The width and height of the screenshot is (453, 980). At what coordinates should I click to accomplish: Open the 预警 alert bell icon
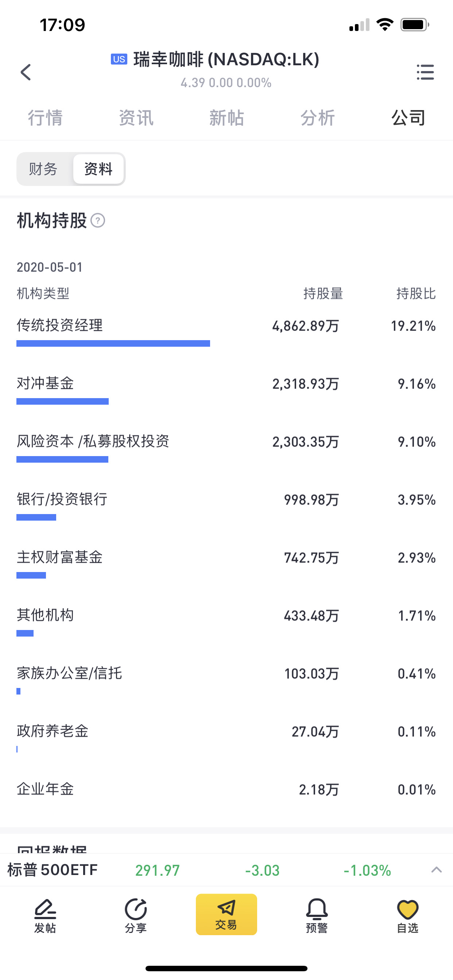coord(317,916)
